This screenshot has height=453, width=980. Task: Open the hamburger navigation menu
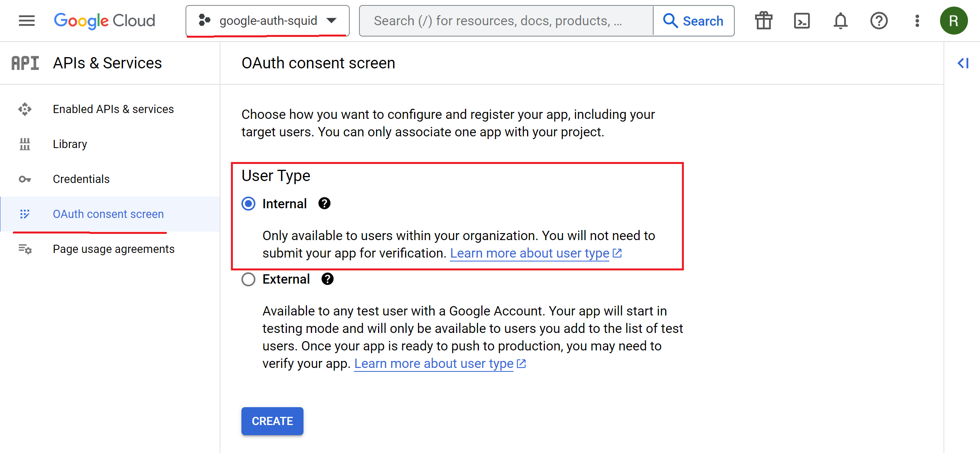click(27, 21)
